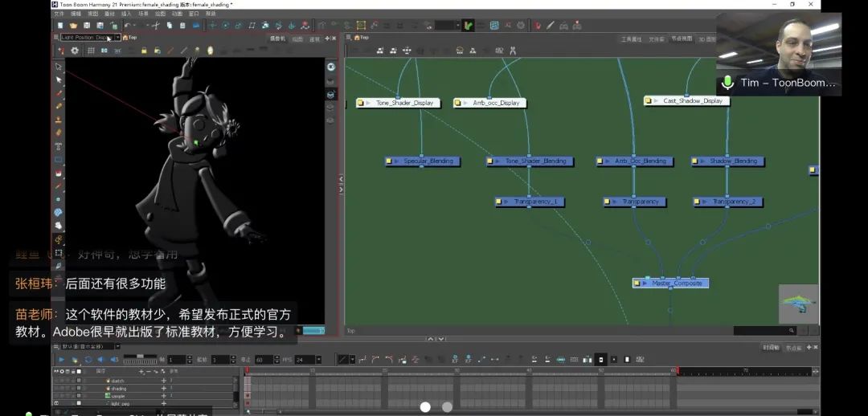This screenshot has width=868, height=416.
Task: Open the 窗口 menu
Action: 194,14
